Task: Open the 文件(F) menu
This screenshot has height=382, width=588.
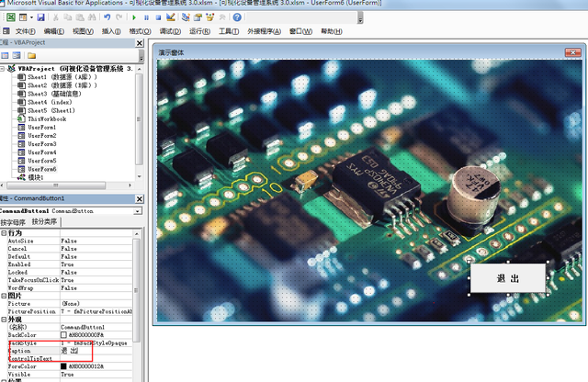Action: pos(25,31)
